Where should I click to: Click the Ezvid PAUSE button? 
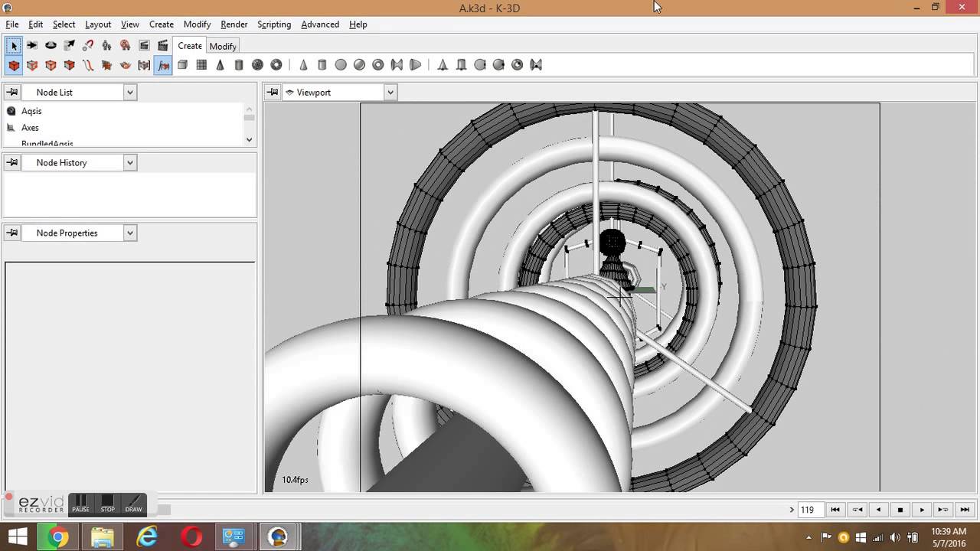(x=80, y=504)
